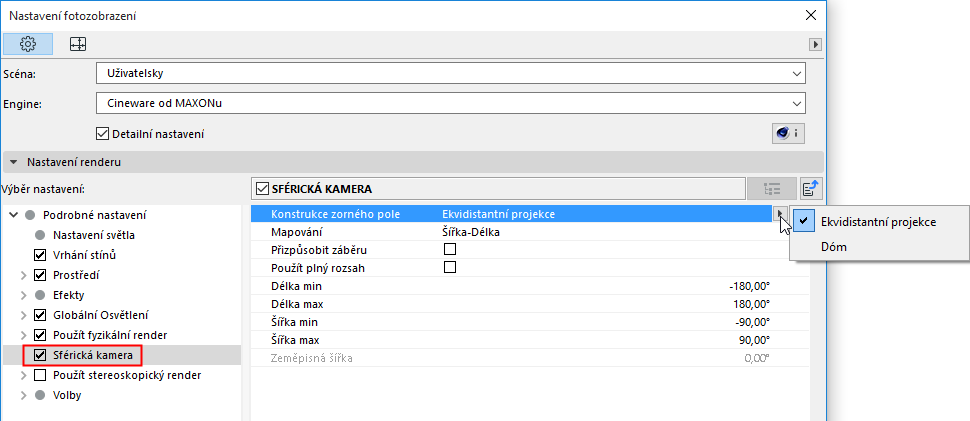Collapse the Nastavení renderu section
970x421 pixels.
[x=14, y=161]
